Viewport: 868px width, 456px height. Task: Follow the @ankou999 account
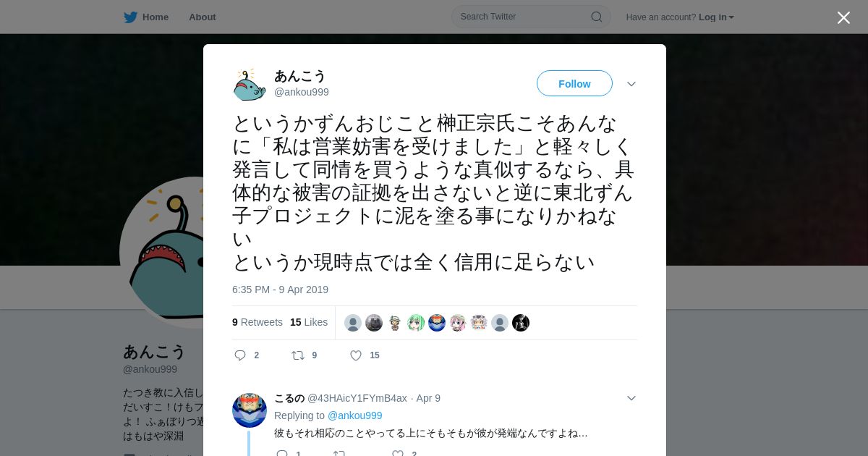click(x=574, y=84)
